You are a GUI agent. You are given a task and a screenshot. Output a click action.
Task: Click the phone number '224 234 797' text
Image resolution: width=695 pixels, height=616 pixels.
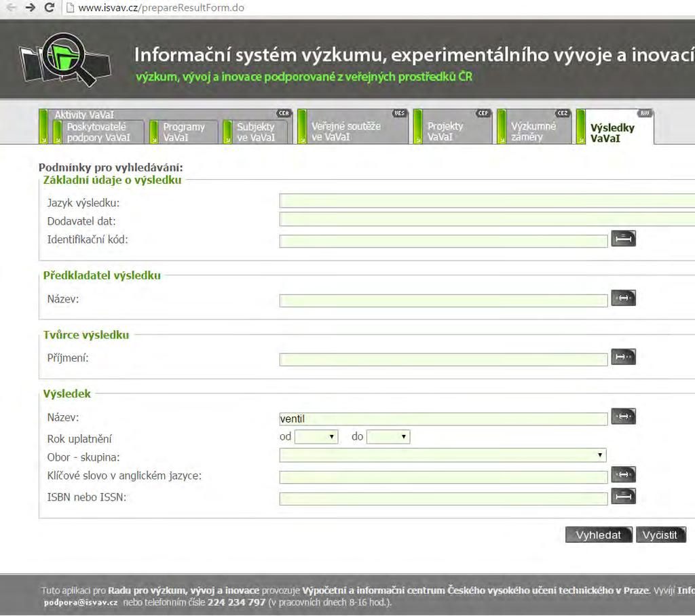pos(236,602)
